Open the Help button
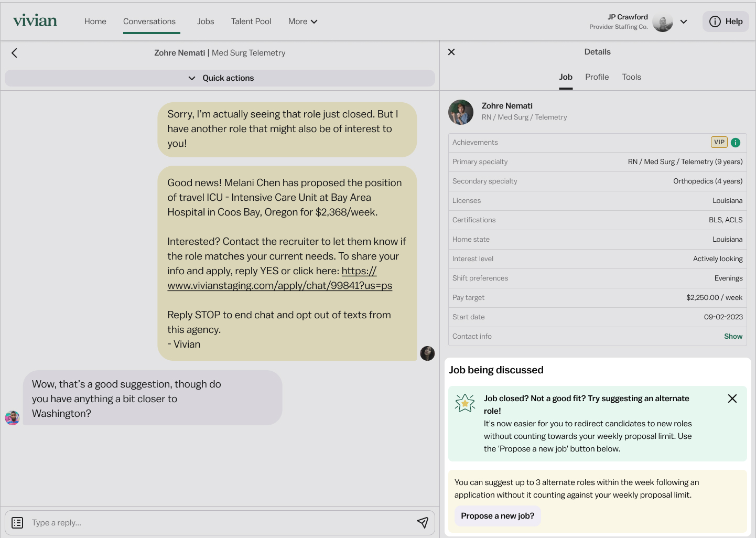Screen dimensions: 756x538 (726, 21)
